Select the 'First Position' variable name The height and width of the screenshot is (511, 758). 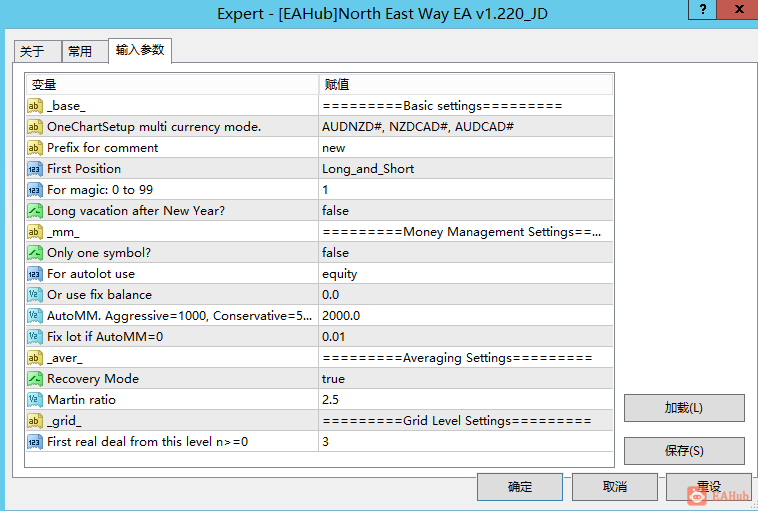tap(84, 169)
